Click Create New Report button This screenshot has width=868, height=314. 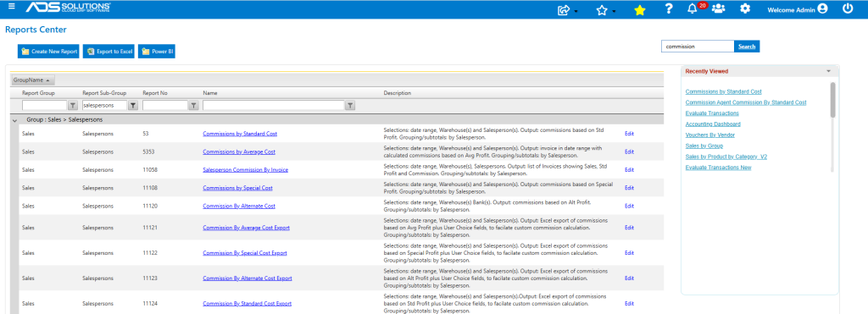pos(48,52)
